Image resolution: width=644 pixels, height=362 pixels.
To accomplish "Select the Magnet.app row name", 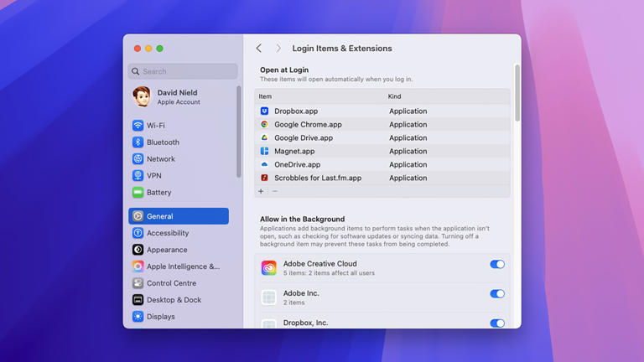I will pos(294,151).
